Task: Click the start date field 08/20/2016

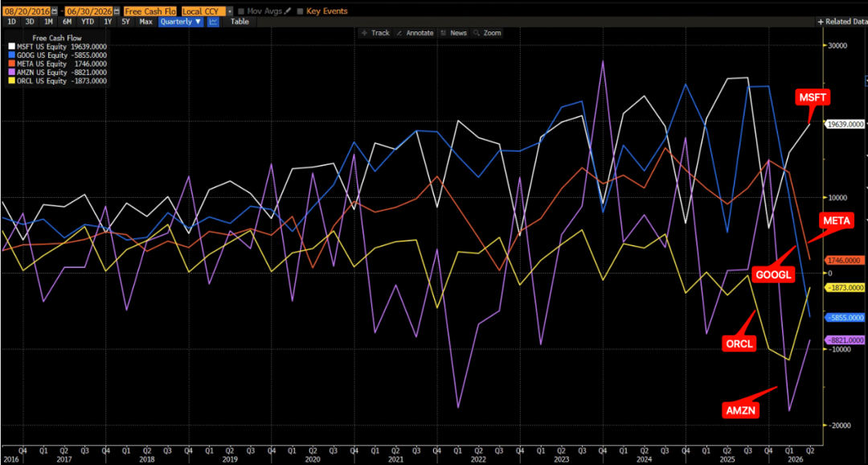Action: pos(26,11)
